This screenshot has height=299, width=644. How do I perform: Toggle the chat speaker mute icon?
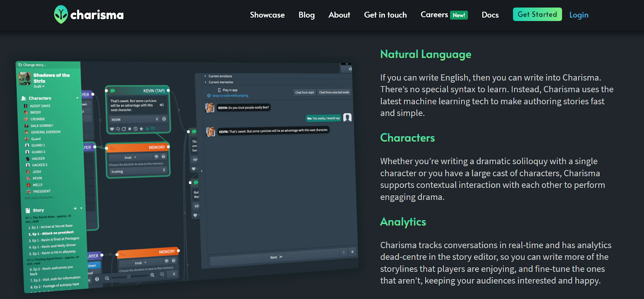352,252
